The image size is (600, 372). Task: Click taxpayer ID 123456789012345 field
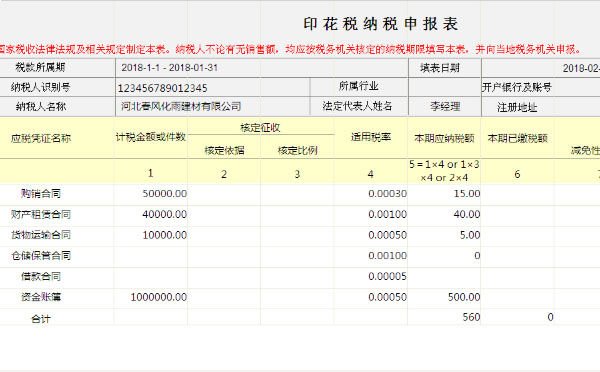(212, 88)
